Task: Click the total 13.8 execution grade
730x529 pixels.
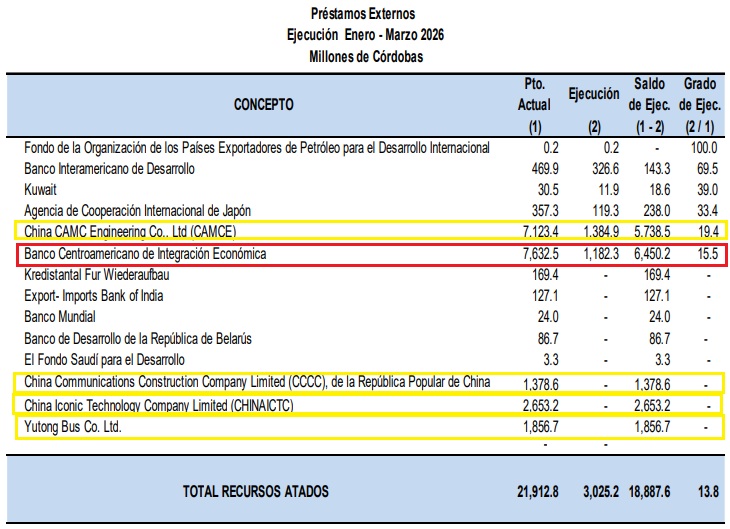Action: point(708,492)
